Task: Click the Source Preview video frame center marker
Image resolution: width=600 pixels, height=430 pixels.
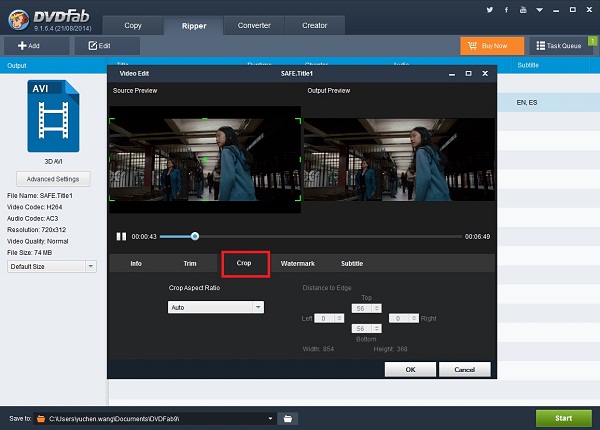Action: tap(205, 160)
